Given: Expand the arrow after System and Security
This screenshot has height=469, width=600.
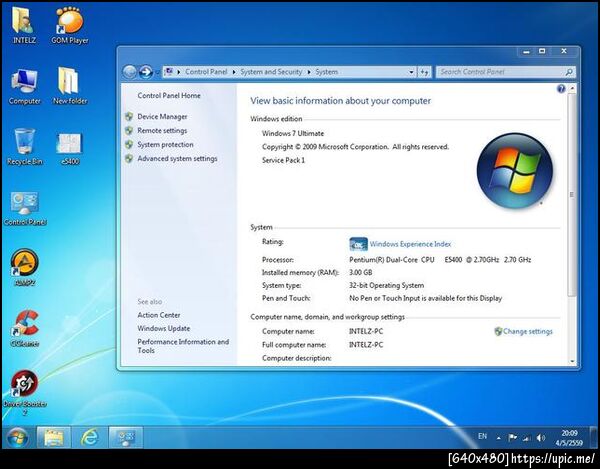Looking at the screenshot, I should [309, 72].
